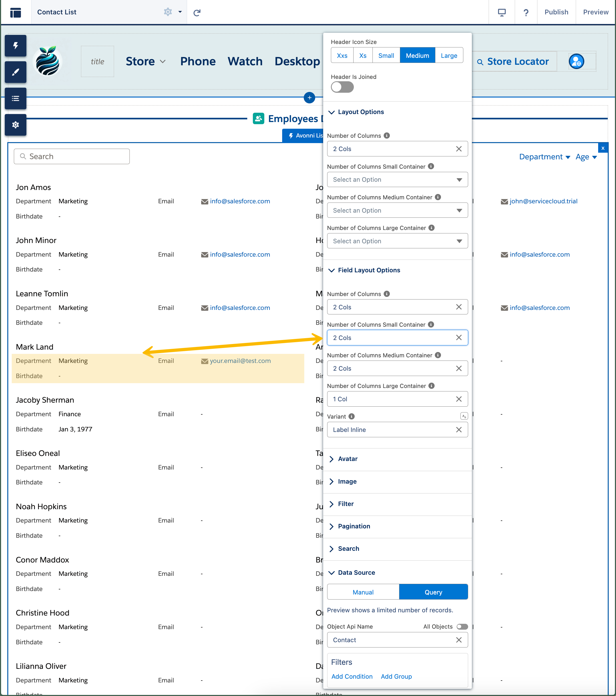Image resolution: width=616 pixels, height=696 pixels.
Task: Click the Add Condition link
Action: click(352, 676)
